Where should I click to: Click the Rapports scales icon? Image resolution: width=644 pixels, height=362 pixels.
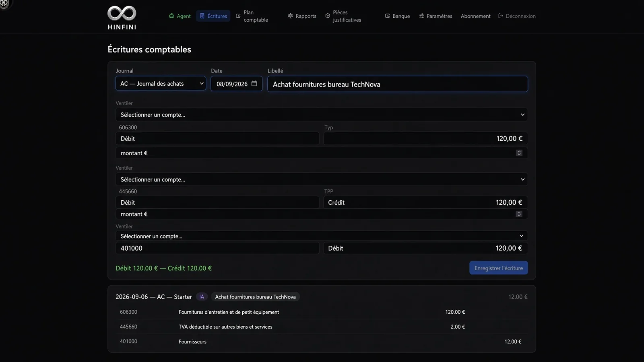tap(290, 16)
